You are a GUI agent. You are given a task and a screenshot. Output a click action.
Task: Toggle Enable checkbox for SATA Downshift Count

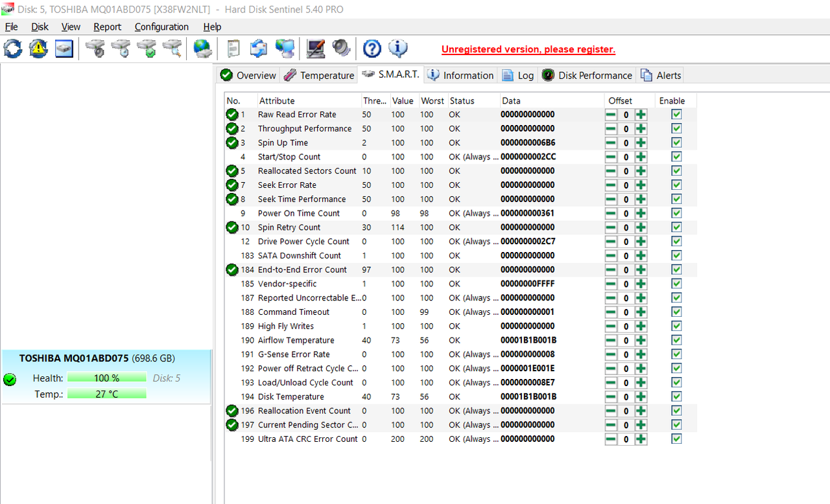click(676, 255)
